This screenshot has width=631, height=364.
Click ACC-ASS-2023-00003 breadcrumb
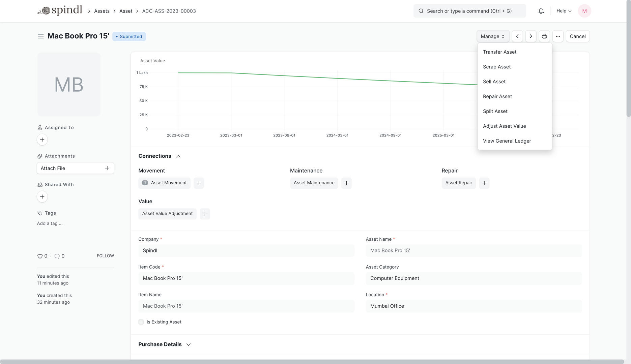(x=169, y=11)
